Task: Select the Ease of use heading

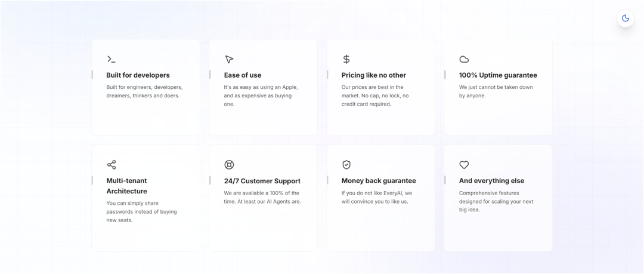Action: [x=242, y=75]
